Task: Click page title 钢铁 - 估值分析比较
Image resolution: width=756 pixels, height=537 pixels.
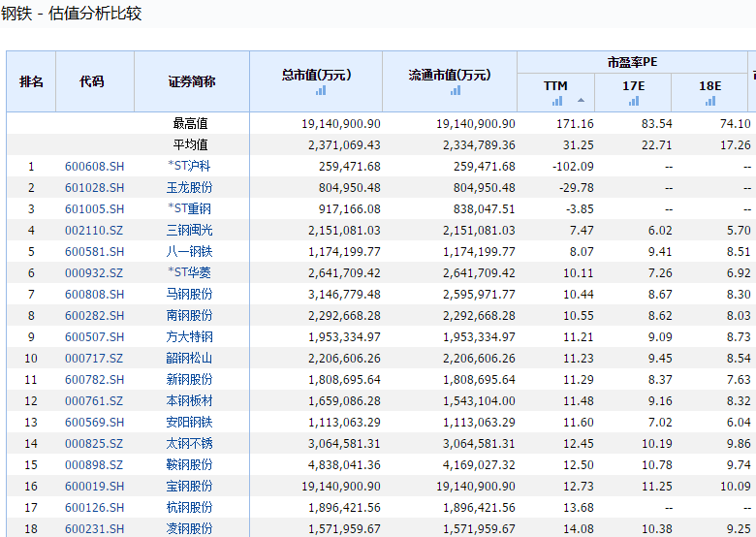Action: (71, 13)
